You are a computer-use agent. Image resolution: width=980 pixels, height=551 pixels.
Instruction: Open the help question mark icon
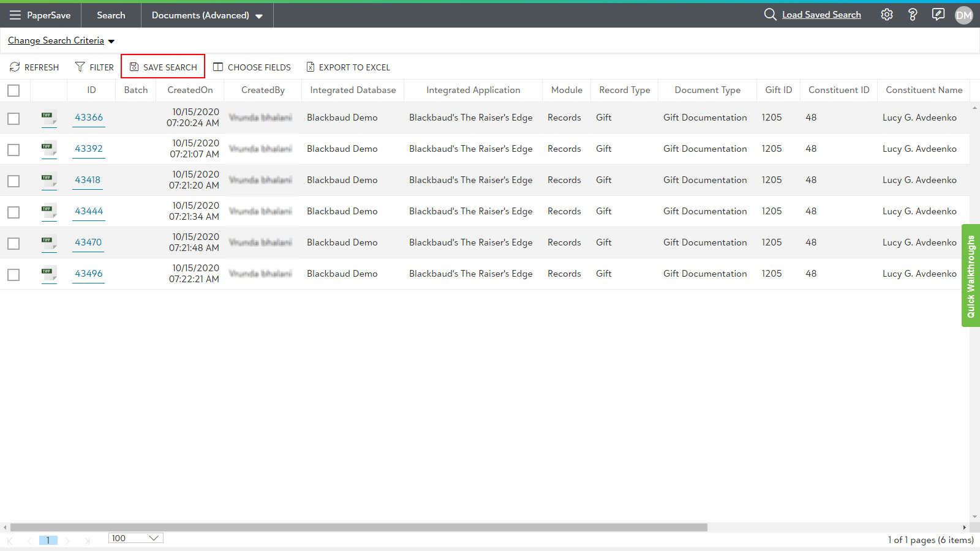click(x=912, y=15)
